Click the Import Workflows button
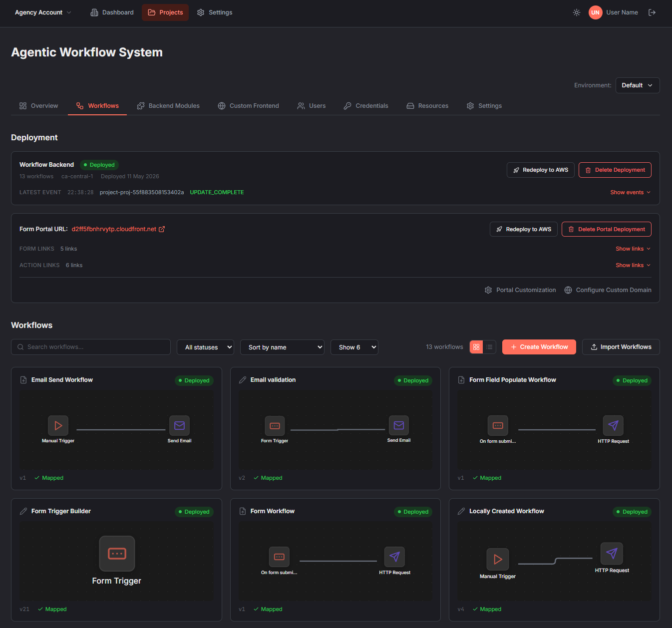Image resolution: width=672 pixels, height=628 pixels. (x=621, y=347)
